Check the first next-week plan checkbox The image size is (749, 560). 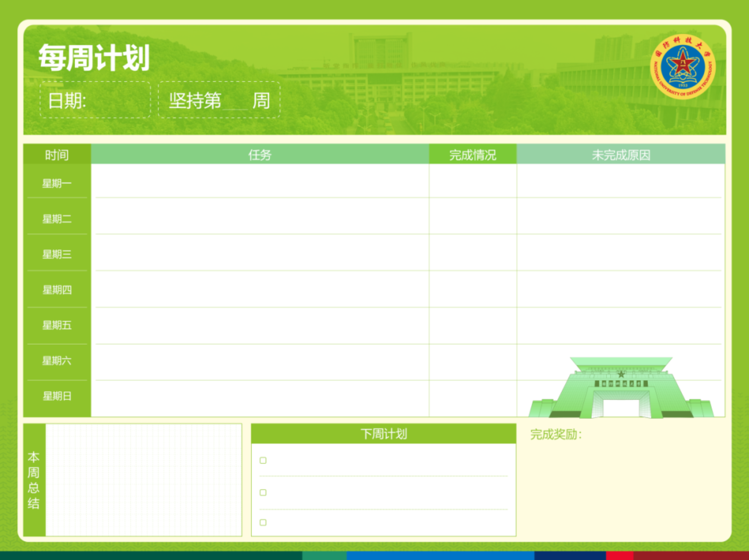263,460
